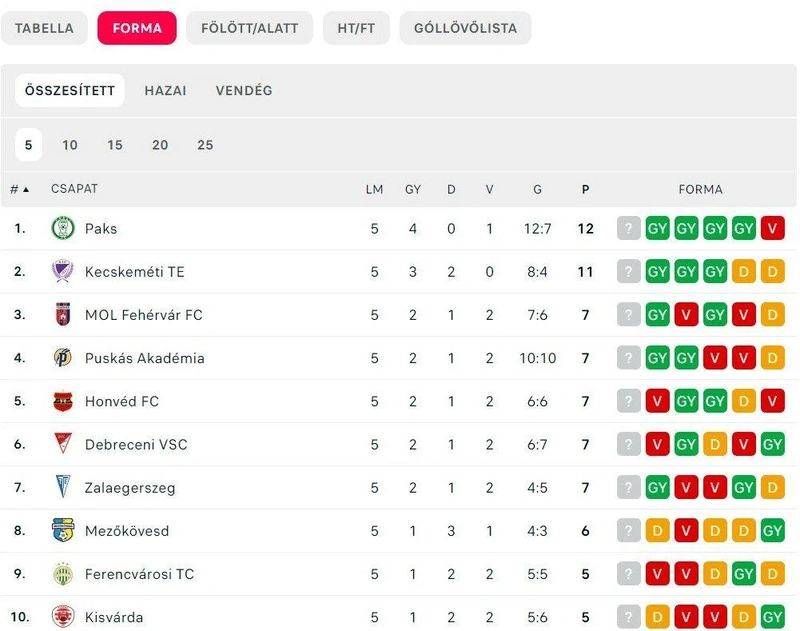
Task: Click the Puskás Akadémia team badge
Action: coord(63,358)
